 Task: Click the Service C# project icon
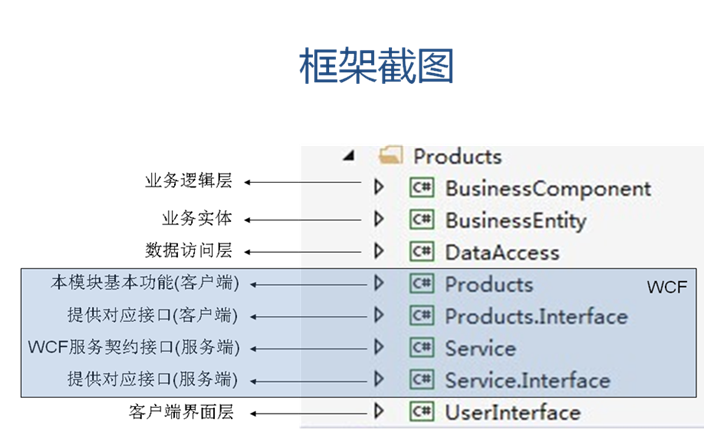tap(422, 347)
